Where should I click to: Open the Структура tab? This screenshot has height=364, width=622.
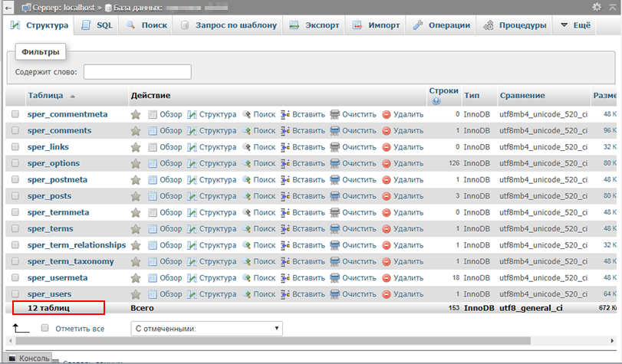click(39, 25)
